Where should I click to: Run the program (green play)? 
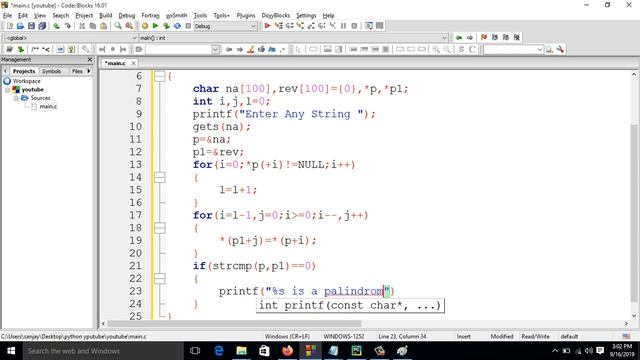(155, 26)
